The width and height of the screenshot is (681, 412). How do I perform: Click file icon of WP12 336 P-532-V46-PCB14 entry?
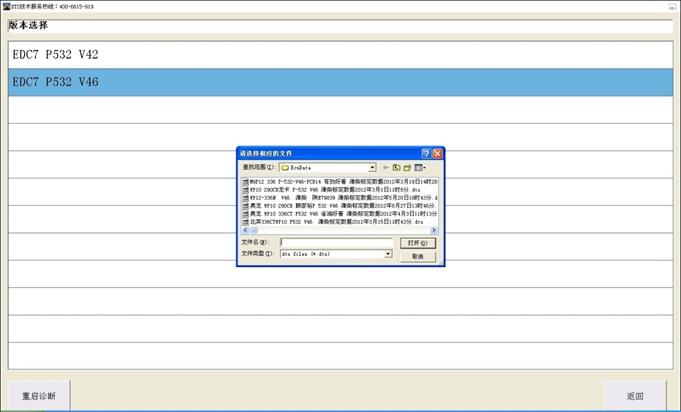(x=246, y=181)
